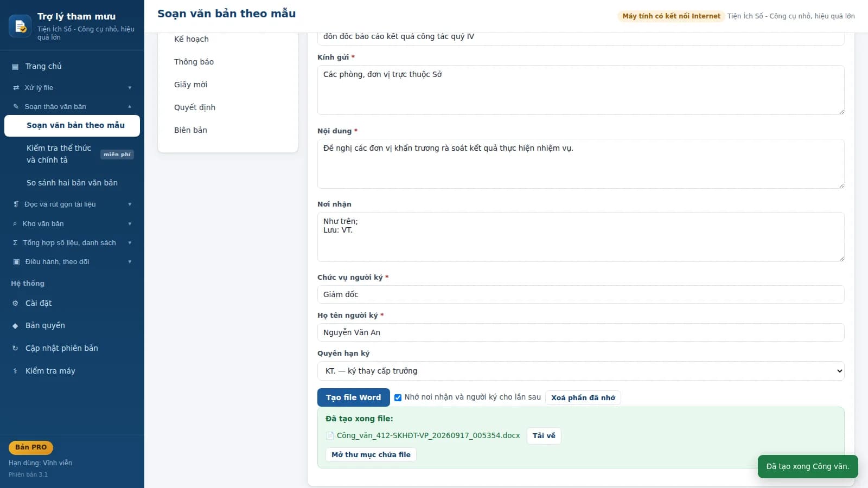
Task: Select Soạn văn bản theo mẫu menu item
Action: (72, 126)
